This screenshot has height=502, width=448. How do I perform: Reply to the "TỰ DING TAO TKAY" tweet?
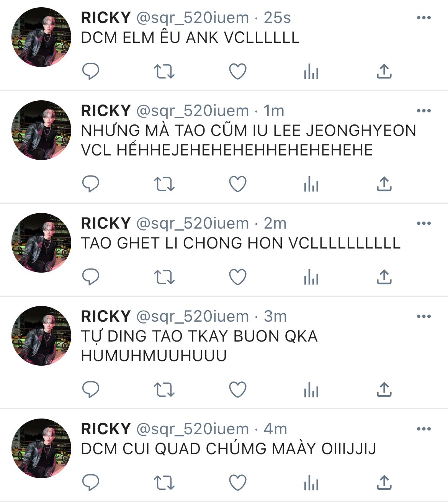pyautogui.click(x=91, y=389)
